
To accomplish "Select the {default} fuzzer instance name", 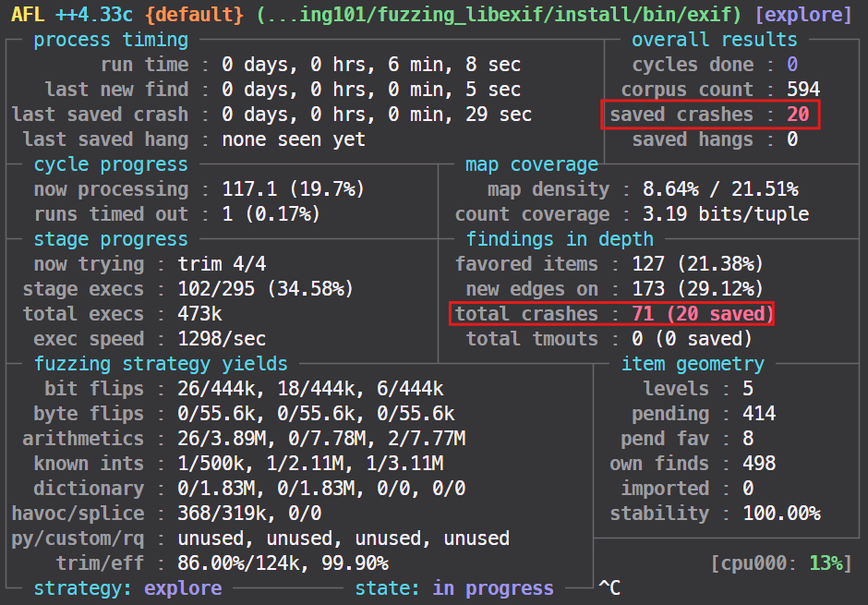I will (x=194, y=14).
